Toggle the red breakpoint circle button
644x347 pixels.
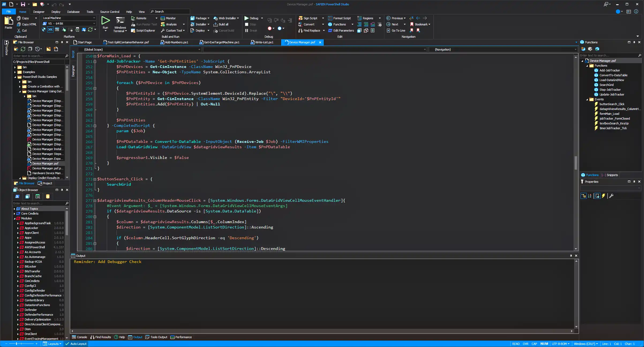(269, 28)
